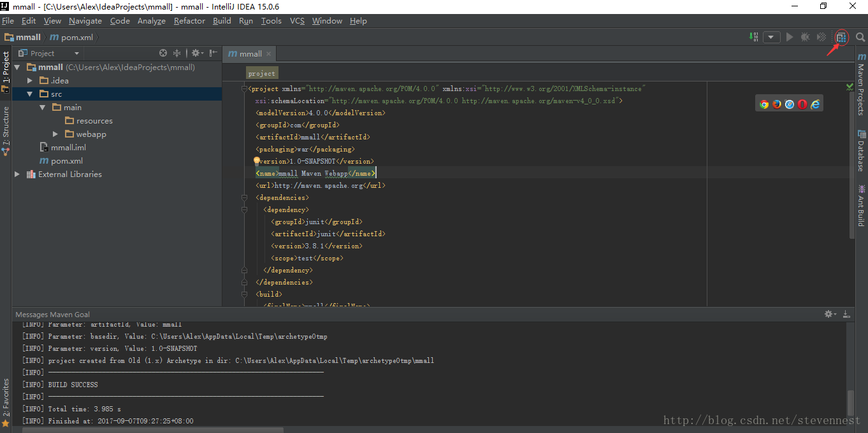Click the Search Everywhere magnifier
This screenshot has height=433, width=868.
(860, 38)
